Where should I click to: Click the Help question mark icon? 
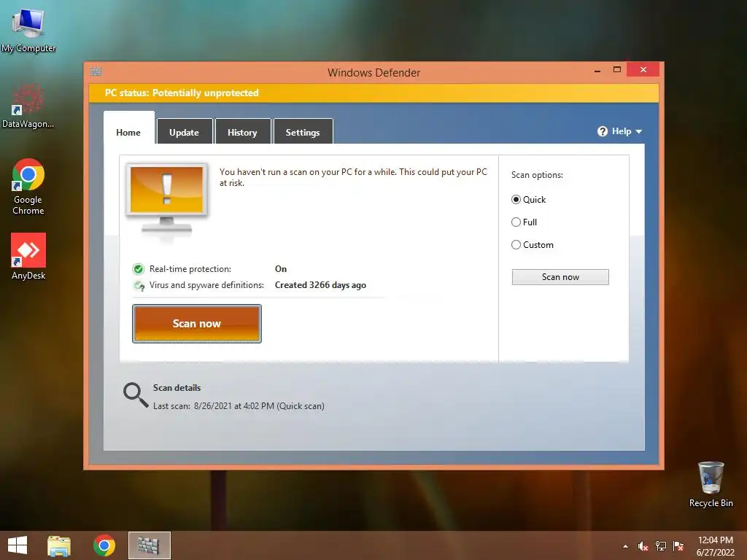click(x=602, y=131)
